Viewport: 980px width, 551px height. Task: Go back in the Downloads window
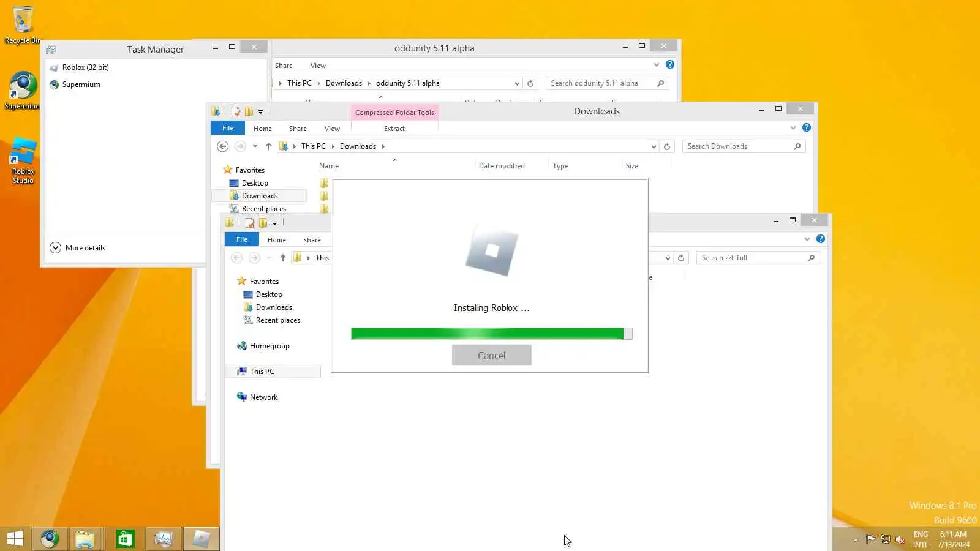[223, 146]
